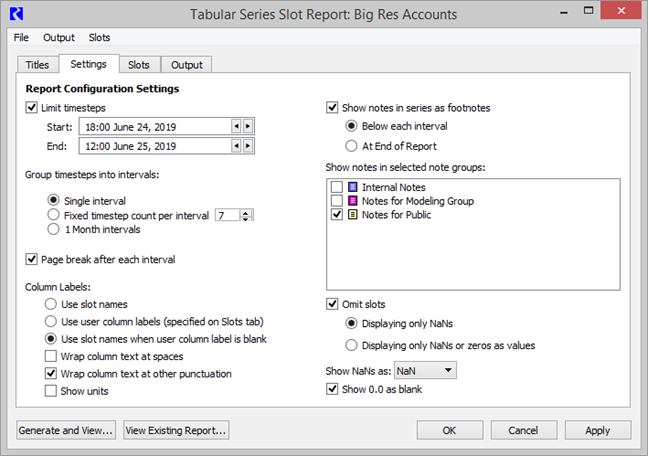Check the Internal Notes checkbox

point(337,187)
